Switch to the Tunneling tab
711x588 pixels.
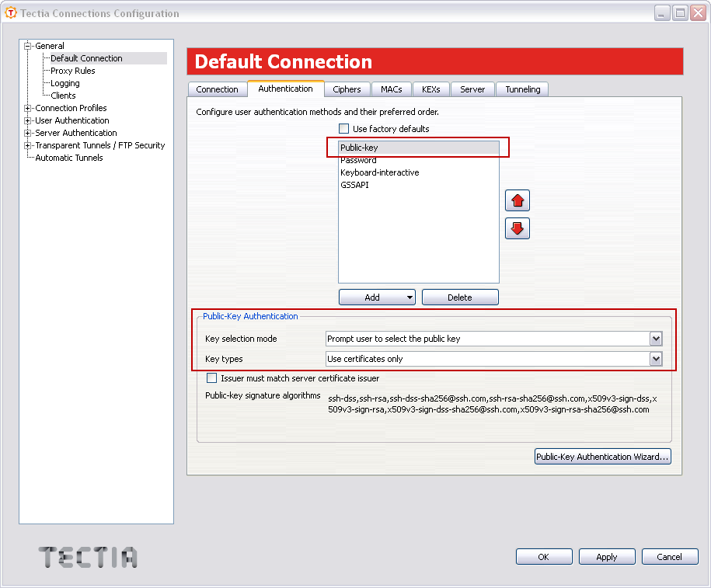[521, 89]
